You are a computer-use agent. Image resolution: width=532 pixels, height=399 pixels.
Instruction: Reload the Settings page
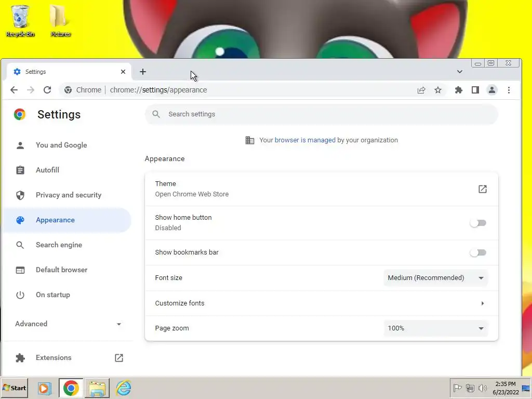click(47, 90)
